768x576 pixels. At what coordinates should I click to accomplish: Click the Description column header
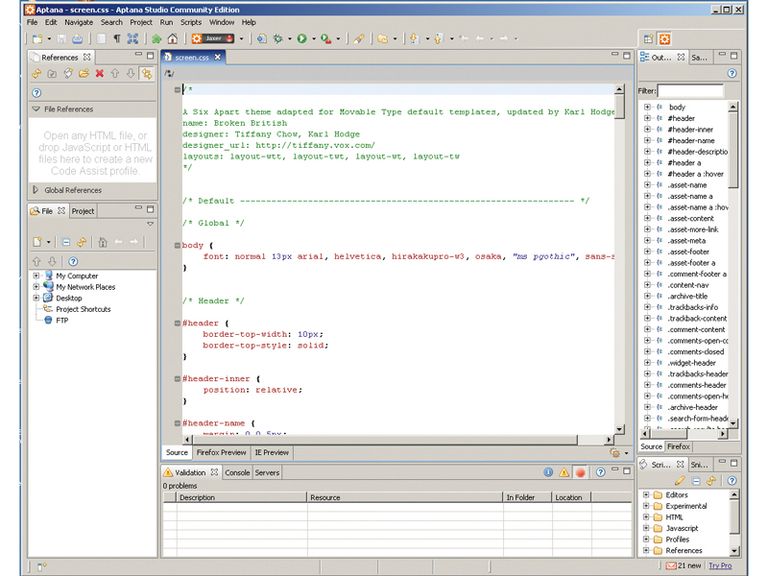241,497
